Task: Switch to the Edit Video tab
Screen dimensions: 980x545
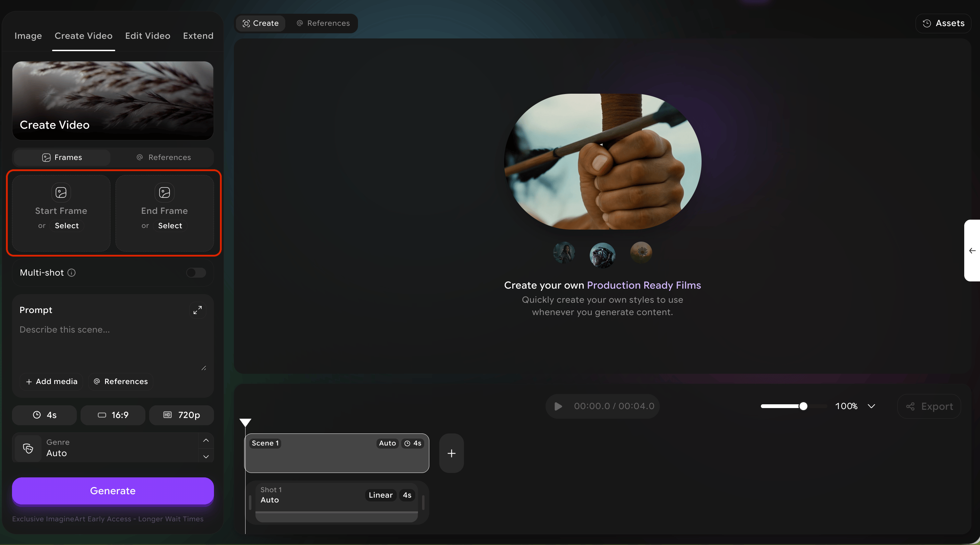Action: click(147, 36)
